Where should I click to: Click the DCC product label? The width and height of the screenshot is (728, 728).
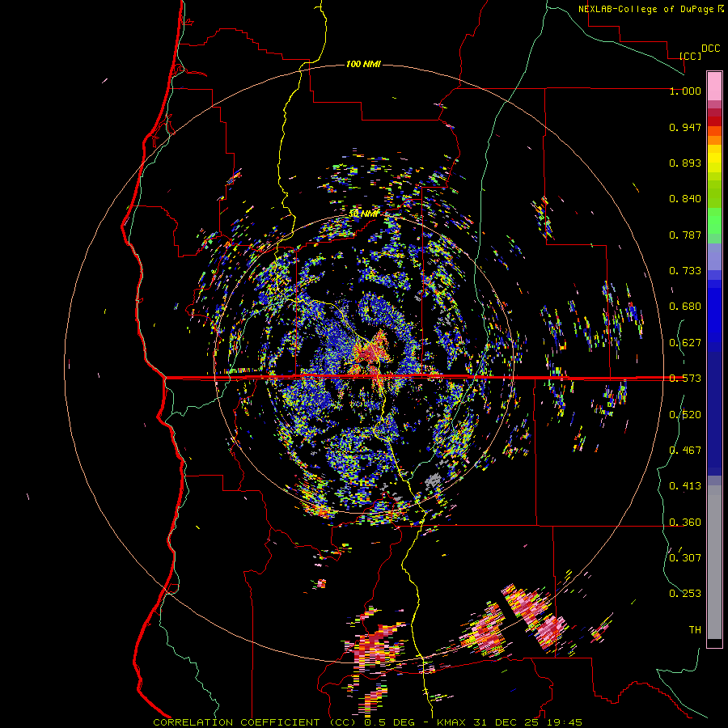click(x=711, y=49)
